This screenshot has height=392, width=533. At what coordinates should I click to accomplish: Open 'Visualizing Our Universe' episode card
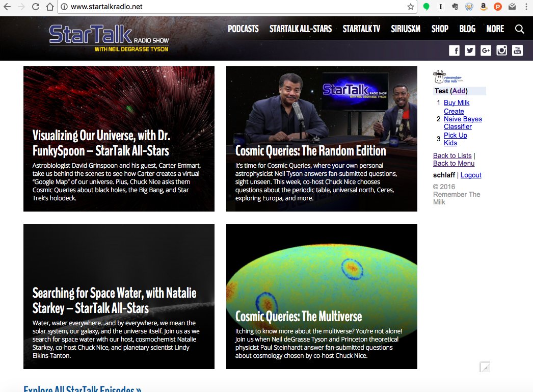click(119, 139)
